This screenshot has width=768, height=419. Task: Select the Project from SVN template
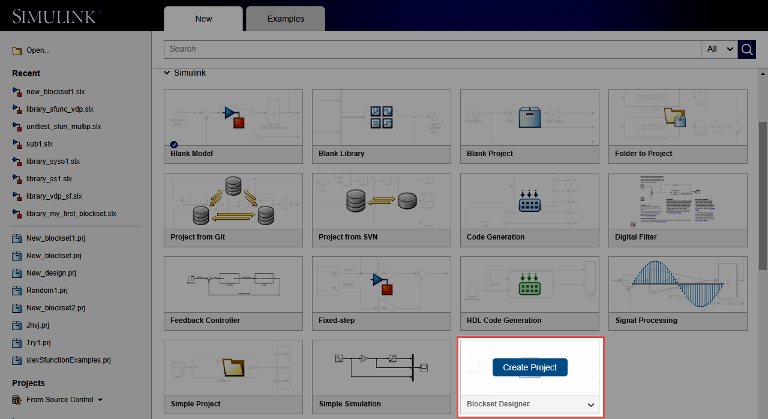381,210
